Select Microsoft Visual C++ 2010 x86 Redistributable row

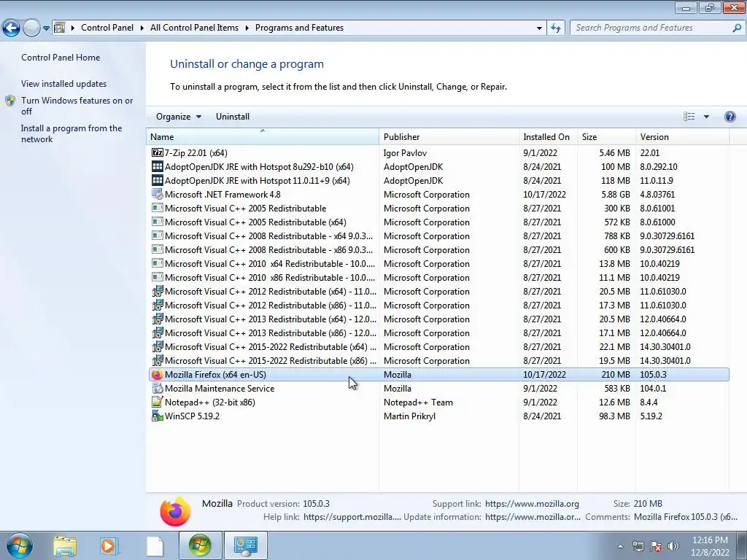coord(438,278)
